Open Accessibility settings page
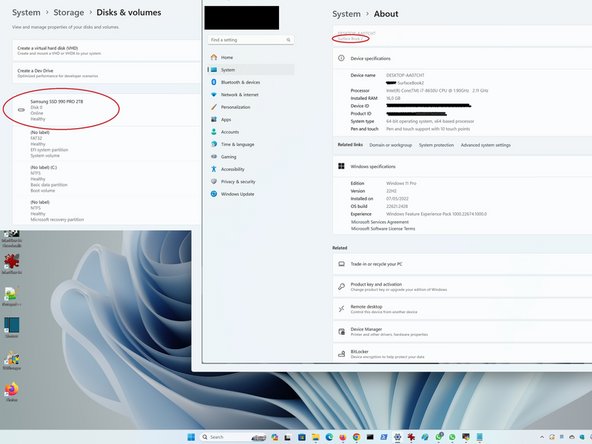This screenshot has width=592, height=444. (251, 169)
